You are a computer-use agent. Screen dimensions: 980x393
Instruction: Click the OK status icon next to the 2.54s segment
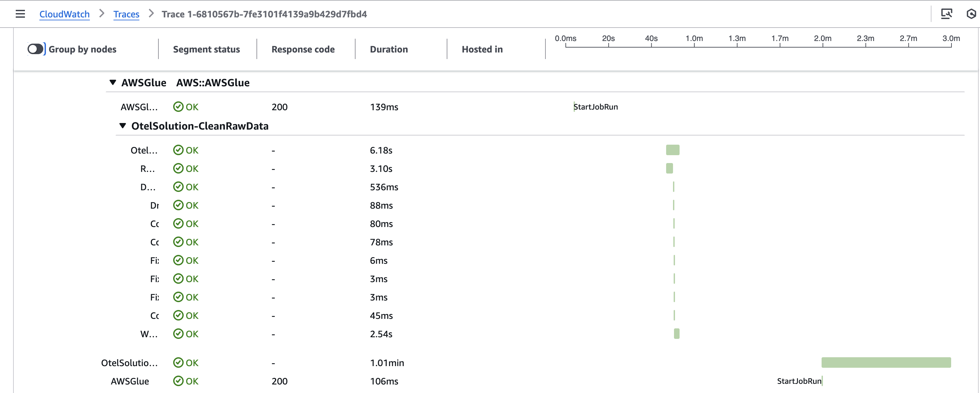coord(178,334)
